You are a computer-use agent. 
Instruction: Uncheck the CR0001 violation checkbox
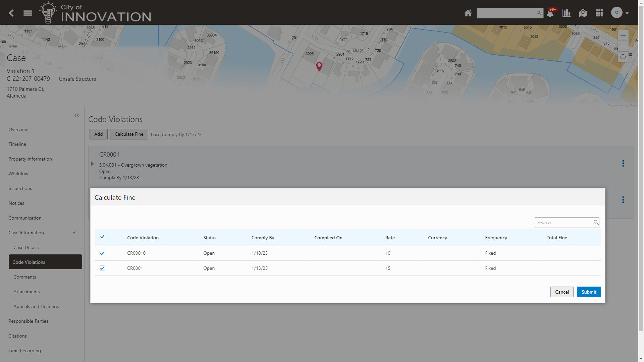pos(102,268)
